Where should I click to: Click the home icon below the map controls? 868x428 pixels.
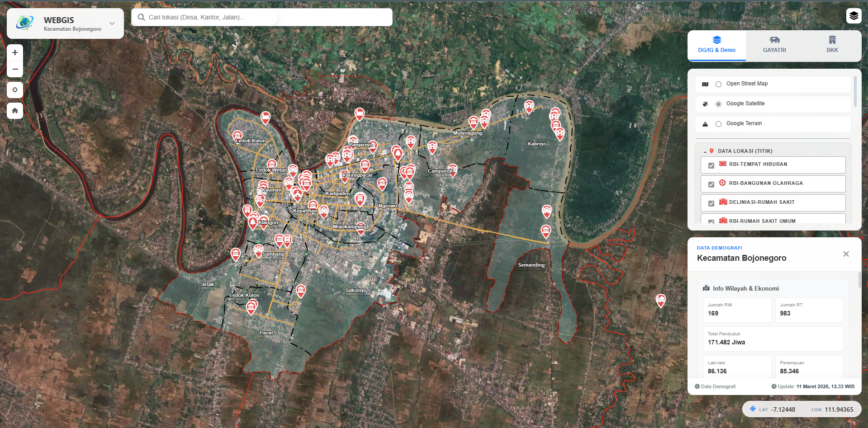point(15,110)
